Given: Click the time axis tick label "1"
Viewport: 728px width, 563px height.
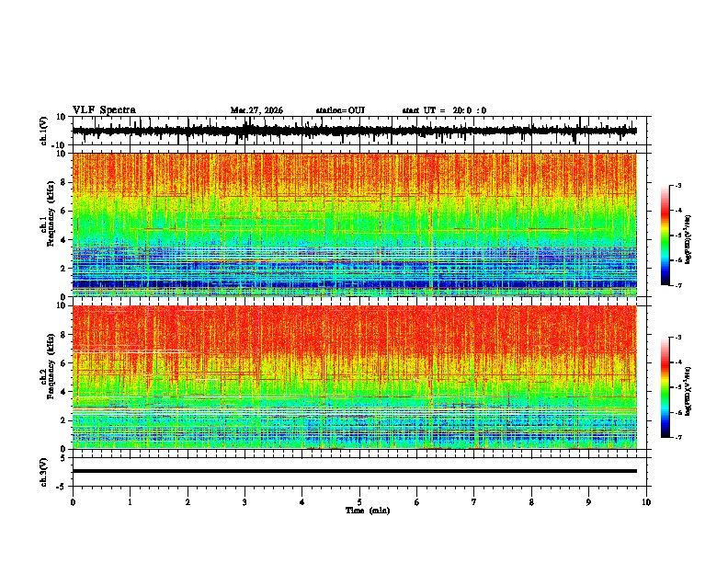Looking at the screenshot, I should [x=130, y=502].
